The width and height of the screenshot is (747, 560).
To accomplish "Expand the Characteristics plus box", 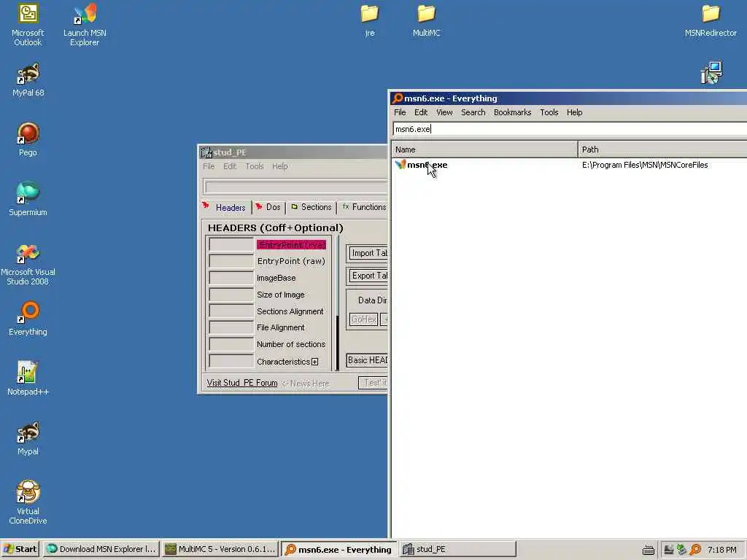I will (315, 362).
